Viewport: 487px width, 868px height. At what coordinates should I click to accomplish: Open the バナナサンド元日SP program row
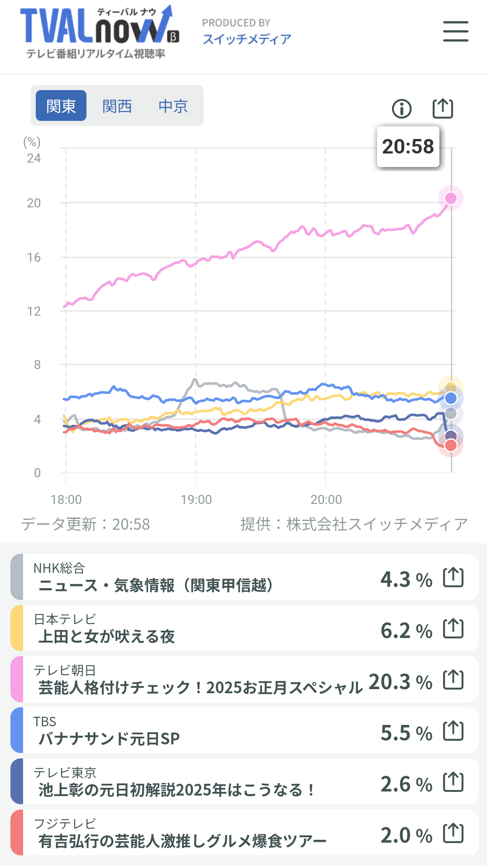[x=244, y=731]
